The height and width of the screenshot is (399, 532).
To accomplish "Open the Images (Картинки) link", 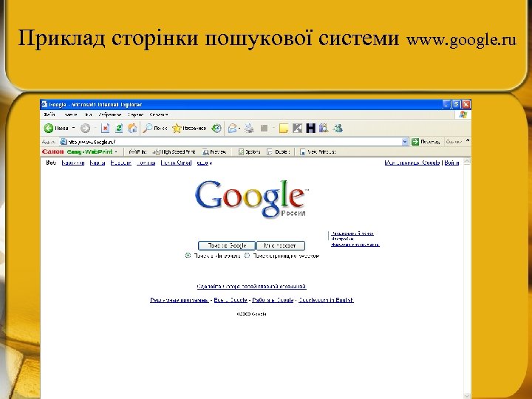I will (73, 163).
